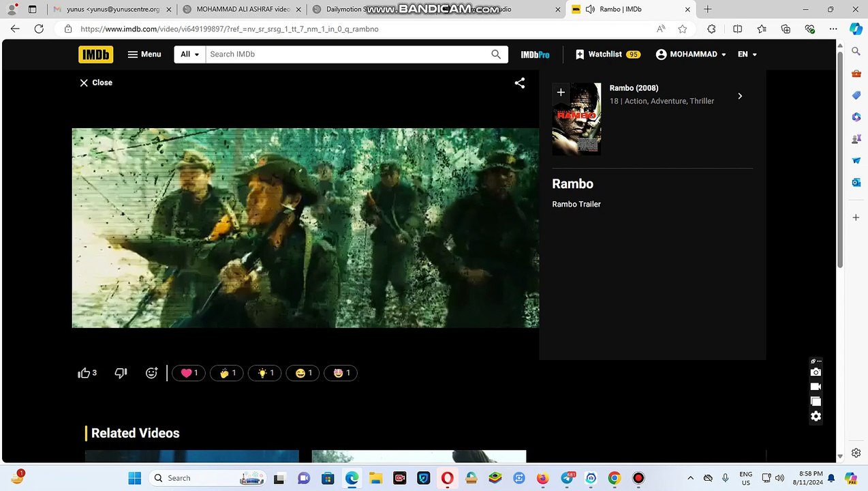This screenshot has width=868, height=491.
Task: Add an app to Edge sidebar
Action: point(856,218)
